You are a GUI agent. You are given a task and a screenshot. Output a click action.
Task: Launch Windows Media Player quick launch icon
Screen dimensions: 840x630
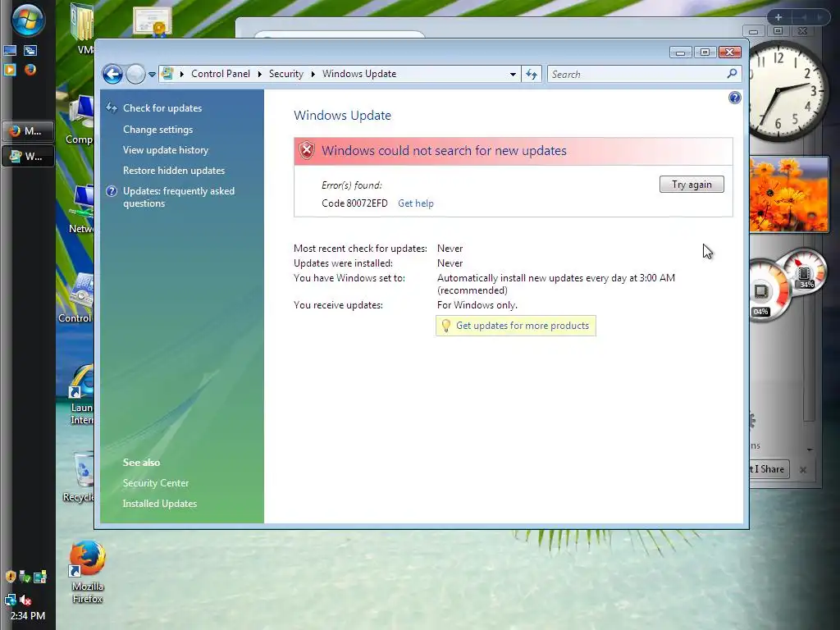[x=10, y=70]
